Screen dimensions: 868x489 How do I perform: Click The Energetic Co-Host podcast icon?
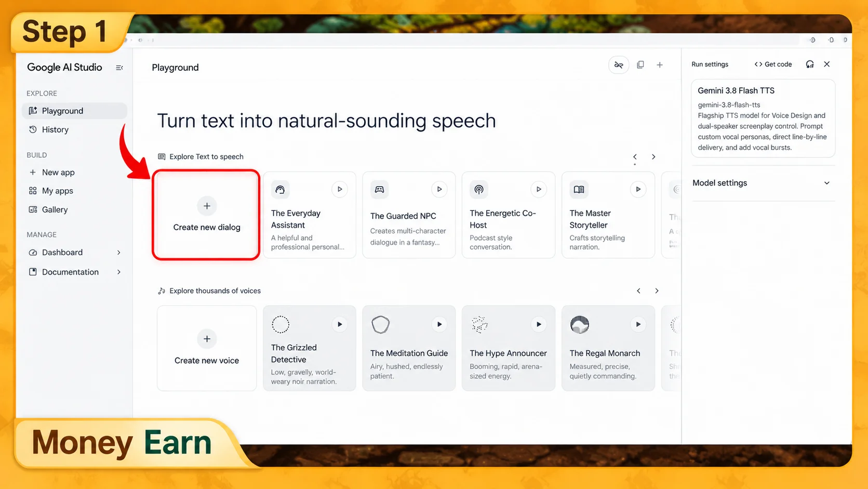click(479, 190)
